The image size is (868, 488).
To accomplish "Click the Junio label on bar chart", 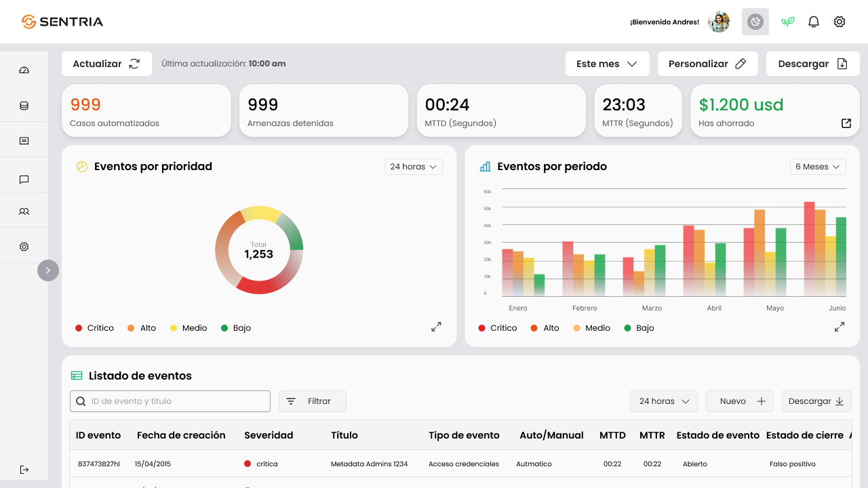I will coord(837,308).
